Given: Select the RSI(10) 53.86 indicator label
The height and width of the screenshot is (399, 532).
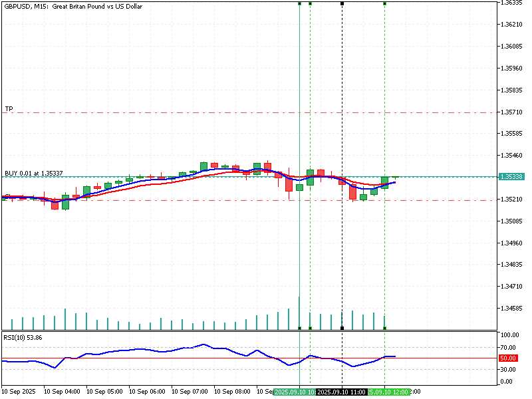Looking at the screenshot, I should tap(23, 337).
